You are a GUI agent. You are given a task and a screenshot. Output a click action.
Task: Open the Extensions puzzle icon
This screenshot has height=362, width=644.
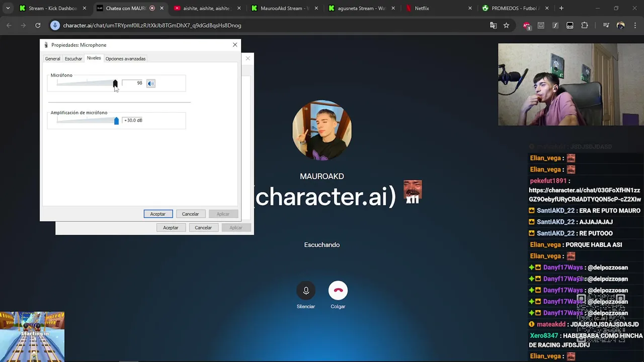(x=585, y=25)
